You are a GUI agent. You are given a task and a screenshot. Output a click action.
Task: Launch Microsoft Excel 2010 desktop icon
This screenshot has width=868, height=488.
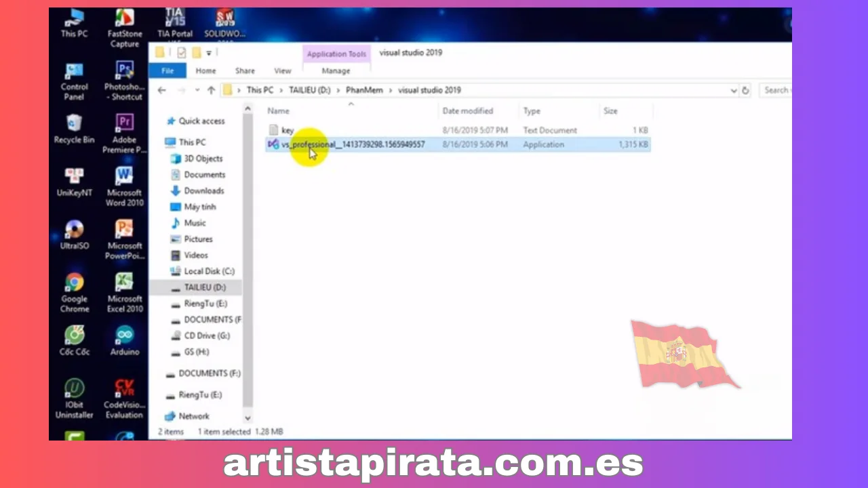[x=125, y=293]
